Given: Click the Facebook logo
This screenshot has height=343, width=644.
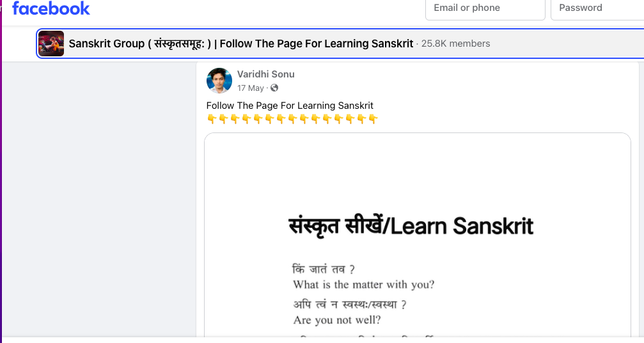Looking at the screenshot, I should click(x=51, y=8).
